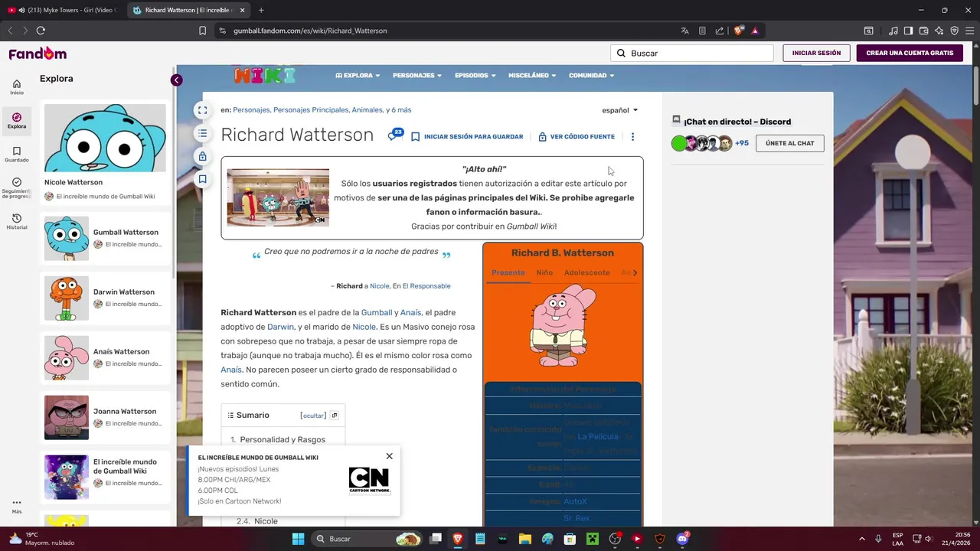Open Discord from the taskbar
The image size is (980, 551).
tap(682, 539)
